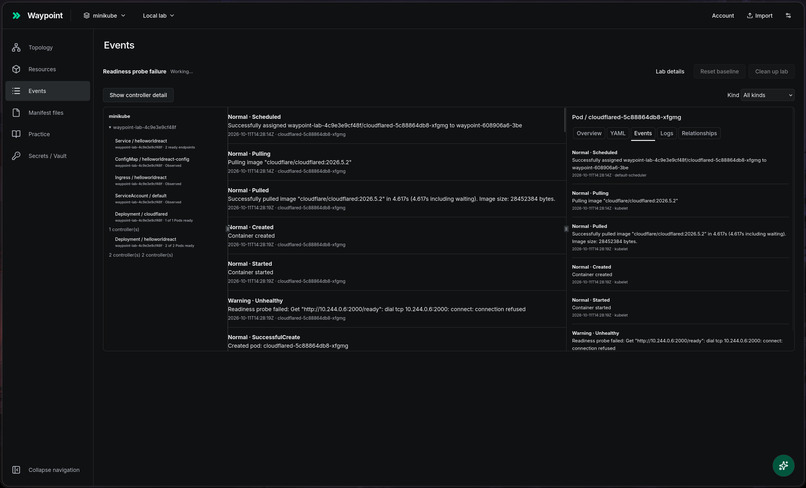Open Topology in the sidebar
Viewport: 806px width, 488px height.
[48, 47]
